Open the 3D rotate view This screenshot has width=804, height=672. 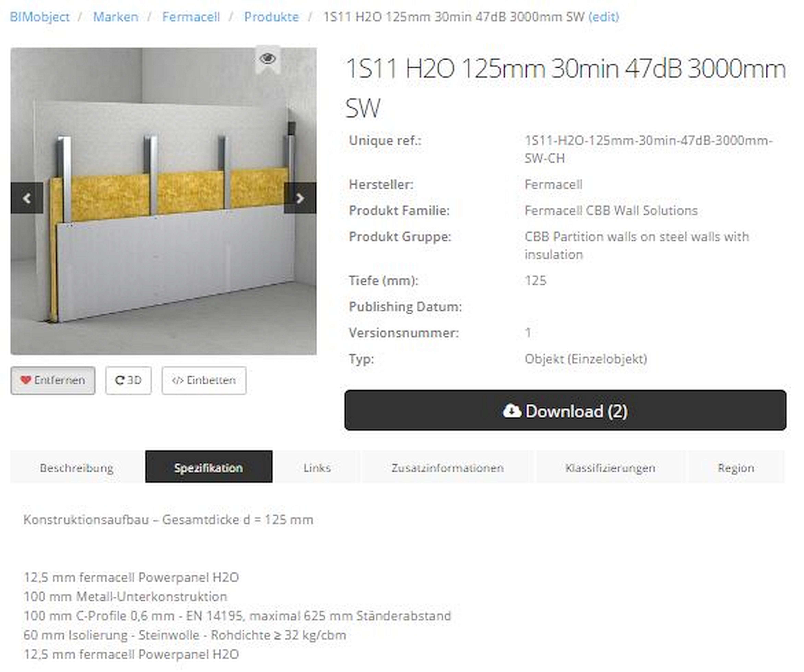point(128,380)
